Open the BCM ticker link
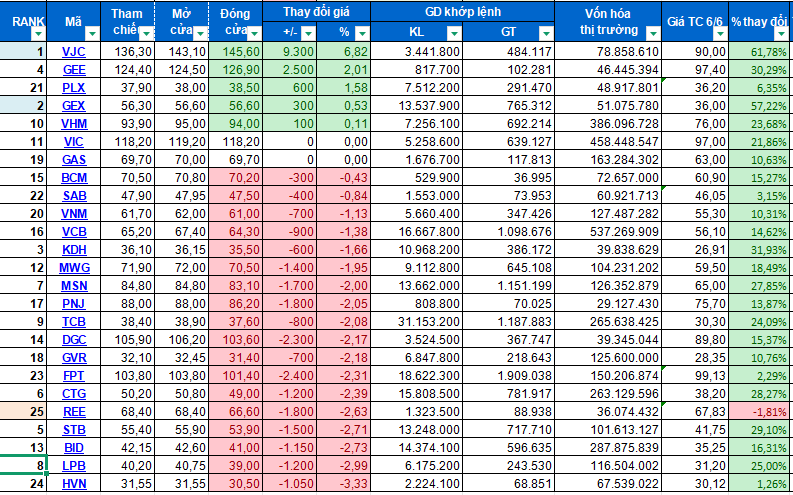Screen dimensions: 793x495 point(73,178)
